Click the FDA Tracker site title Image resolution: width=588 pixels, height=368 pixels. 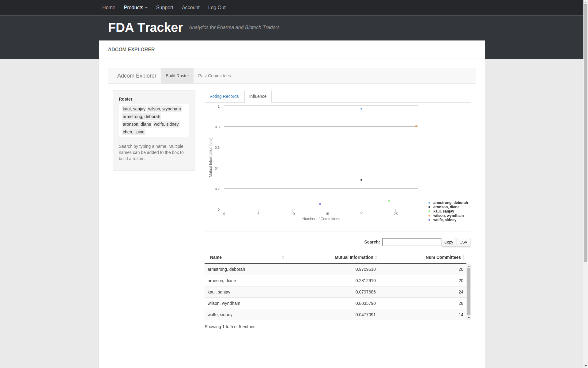[145, 28]
